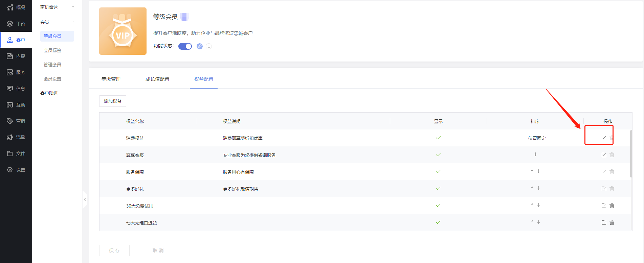Click the info icon beside 功能状态
The image size is (644, 263).
coord(209,46)
